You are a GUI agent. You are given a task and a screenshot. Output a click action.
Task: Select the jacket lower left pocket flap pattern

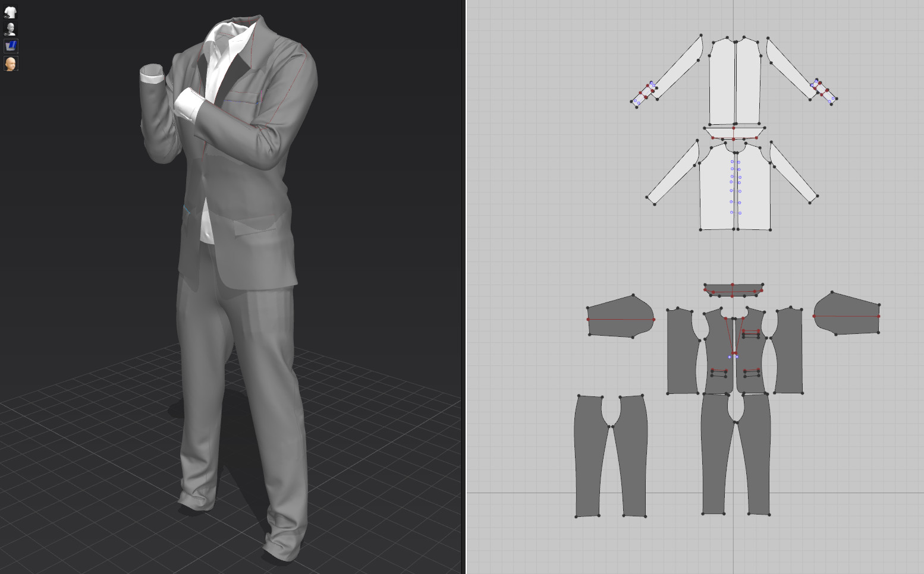719,373
